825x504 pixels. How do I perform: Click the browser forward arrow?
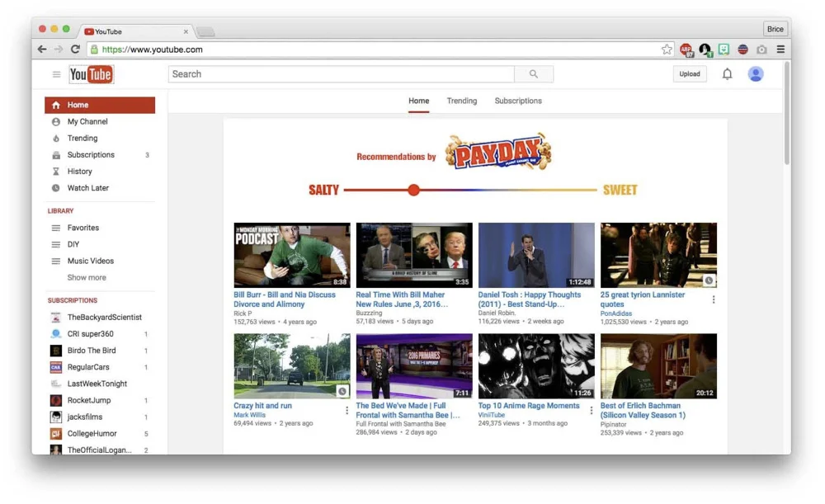click(59, 49)
